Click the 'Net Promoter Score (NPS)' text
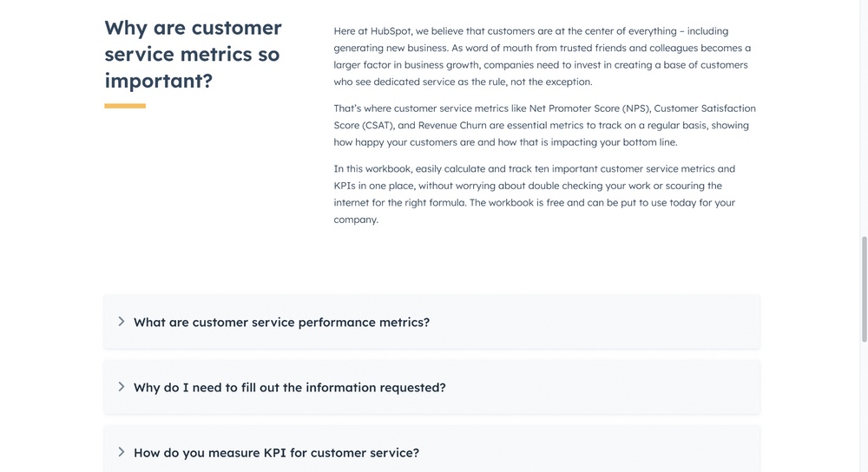The width and height of the screenshot is (868, 472). [x=589, y=108]
